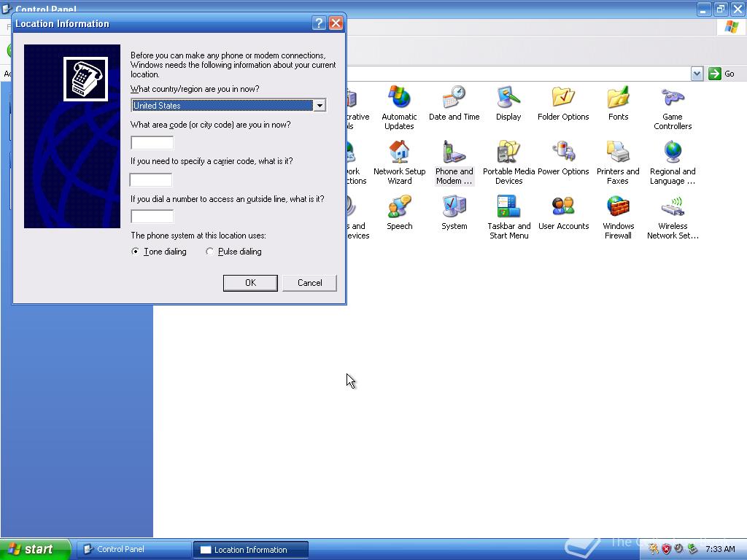Viewport: 747px width, 560px height.
Task: Click OK in Location Information dialog
Action: [x=250, y=283]
